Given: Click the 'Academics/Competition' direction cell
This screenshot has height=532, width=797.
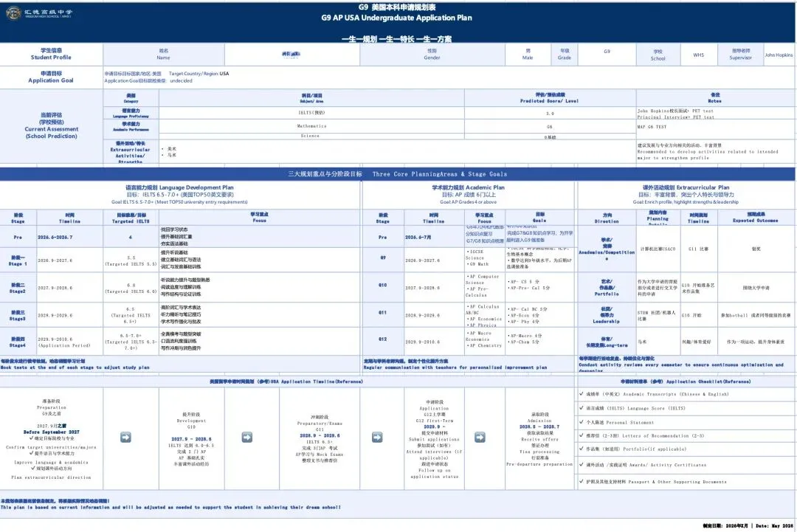Looking at the screenshot, I should tap(607, 249).
